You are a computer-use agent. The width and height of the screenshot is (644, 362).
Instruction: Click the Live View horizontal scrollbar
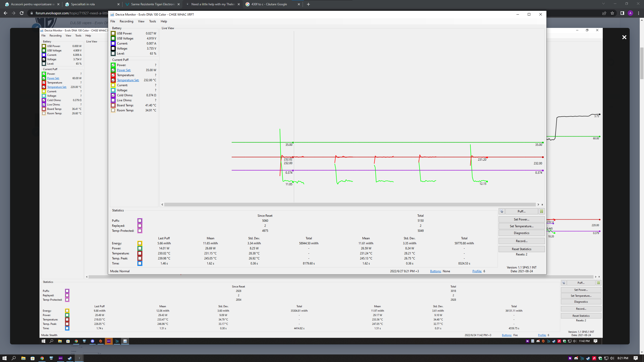click(350, 205)
